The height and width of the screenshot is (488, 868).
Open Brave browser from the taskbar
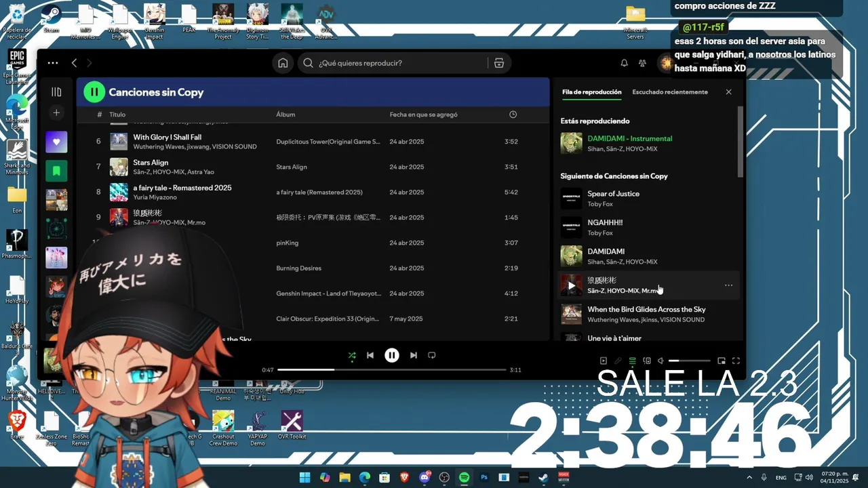tap(405, 477)
